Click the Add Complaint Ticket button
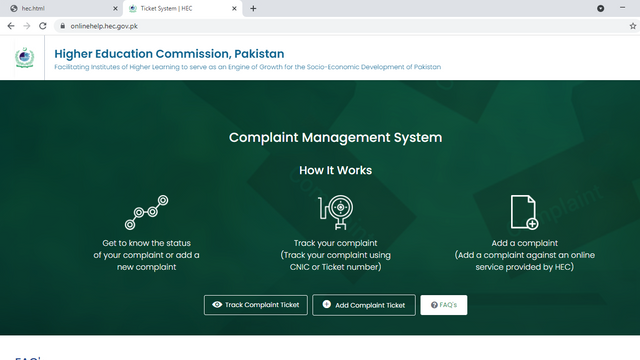Viewport: 640px width, 360px height. point(364,305)
